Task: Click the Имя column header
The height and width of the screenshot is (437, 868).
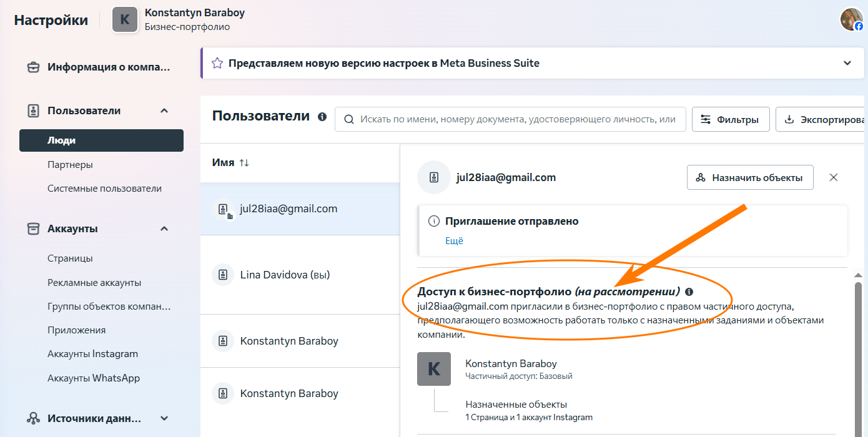Action: pos(223,163)
